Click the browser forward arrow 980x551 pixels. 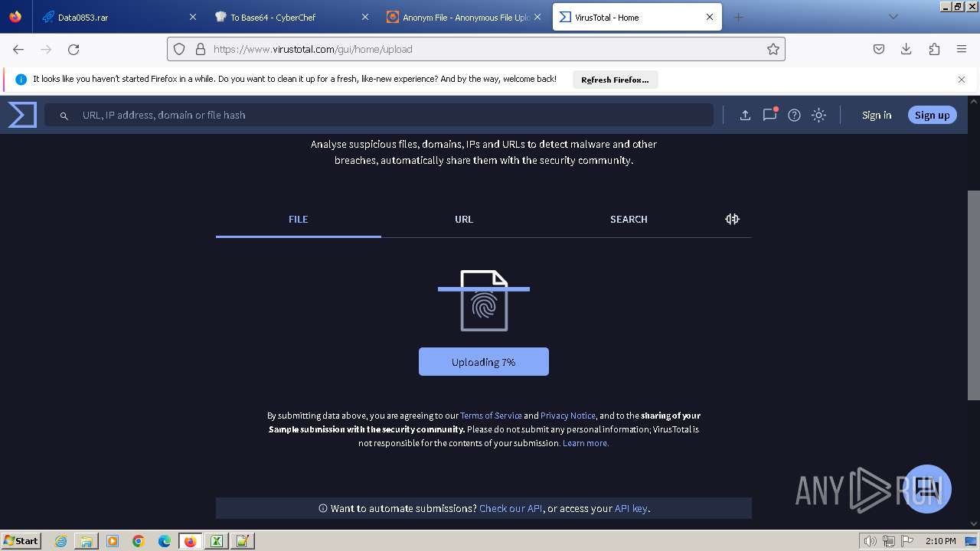46,49
